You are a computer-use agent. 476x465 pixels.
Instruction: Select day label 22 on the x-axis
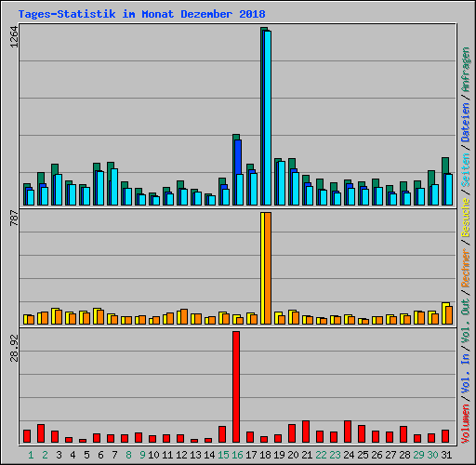[321, 455]
